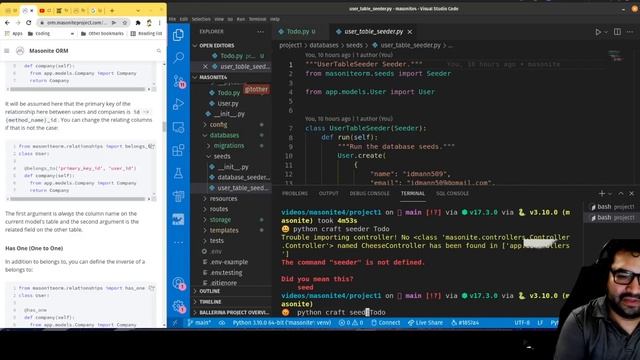Click the editor minimap
Viewport: 640px width, 360px height.
[x=616, y=56]
